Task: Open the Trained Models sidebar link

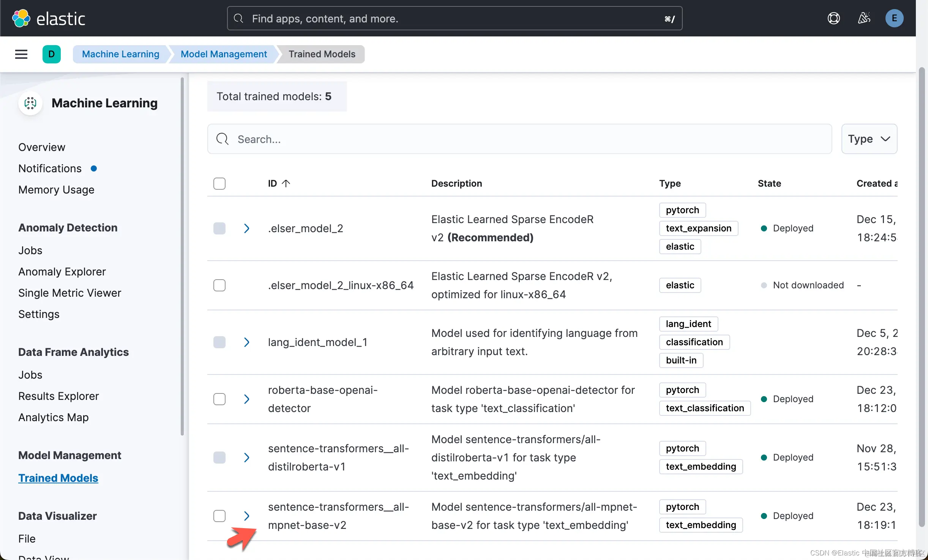Action: 58,478
